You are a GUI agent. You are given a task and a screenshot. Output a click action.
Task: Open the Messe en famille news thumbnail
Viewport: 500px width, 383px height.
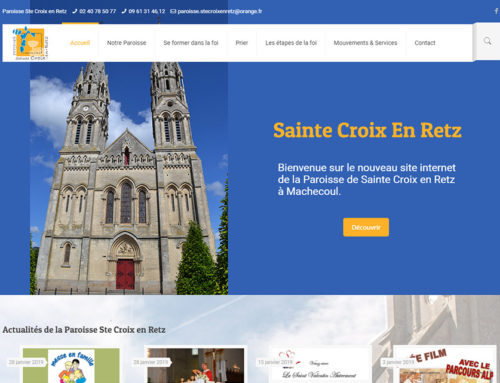point(71,366)
